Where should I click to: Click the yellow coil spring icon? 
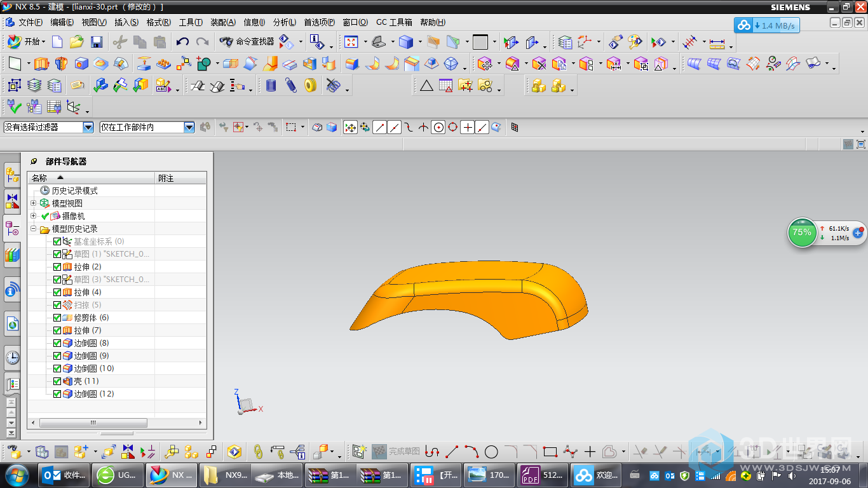click(311, 85)
